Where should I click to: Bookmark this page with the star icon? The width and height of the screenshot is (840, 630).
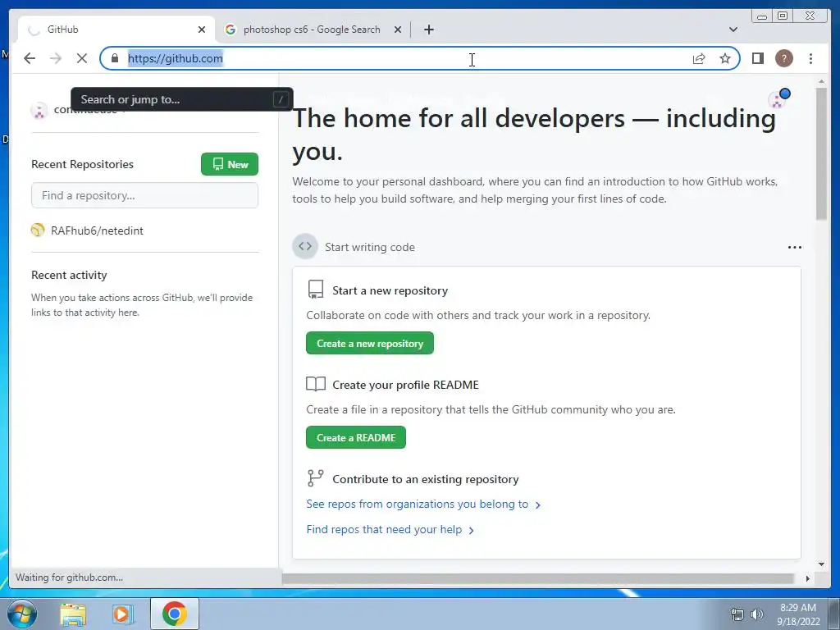click(x=725, y=58)
